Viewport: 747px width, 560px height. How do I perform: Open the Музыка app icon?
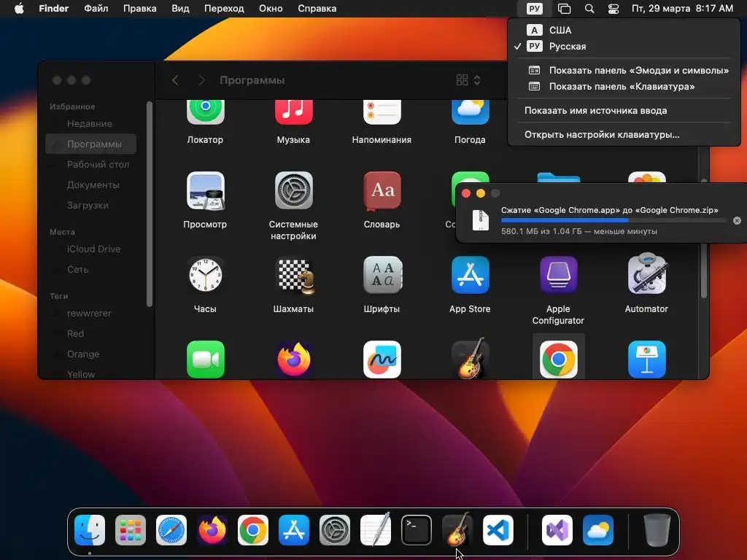coord(293,112)
